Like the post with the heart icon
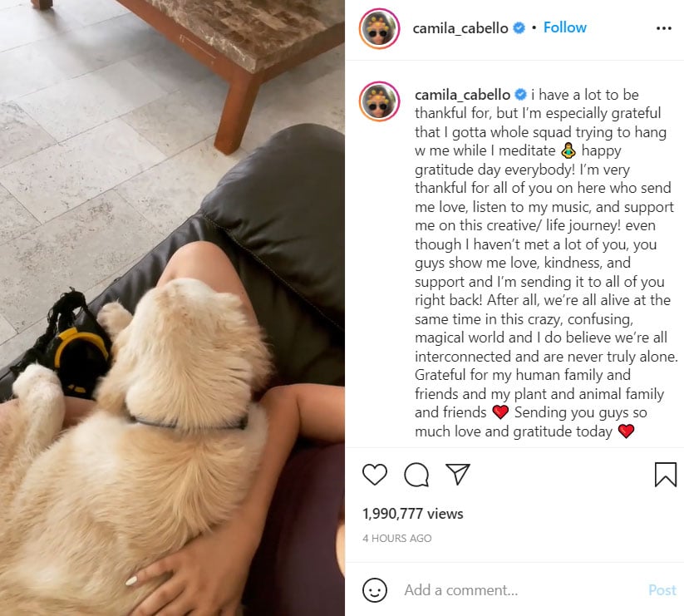Image resolution: width=684 pixels, height=616 pixels. click(375, 475)
